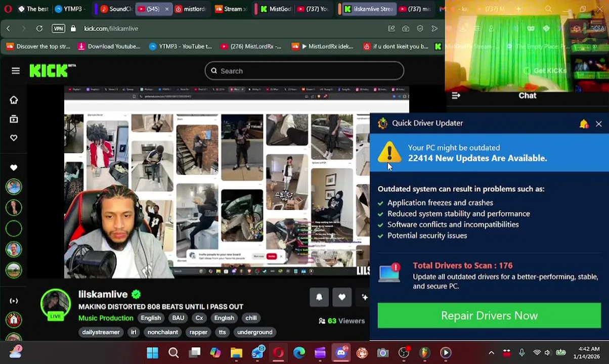Click the edit page icon in address bar
609x364 pixels.
point(391,29)
